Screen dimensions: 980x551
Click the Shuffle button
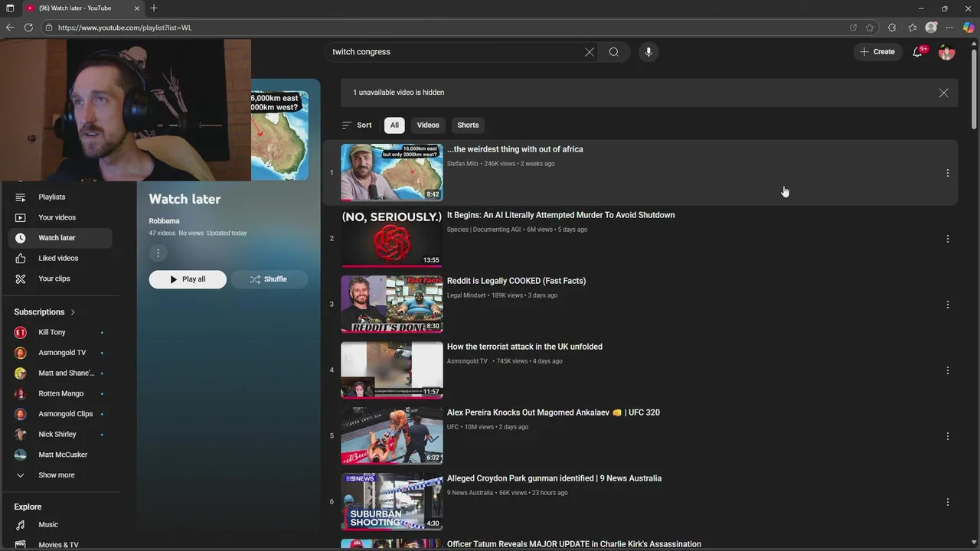pos(269,279)
